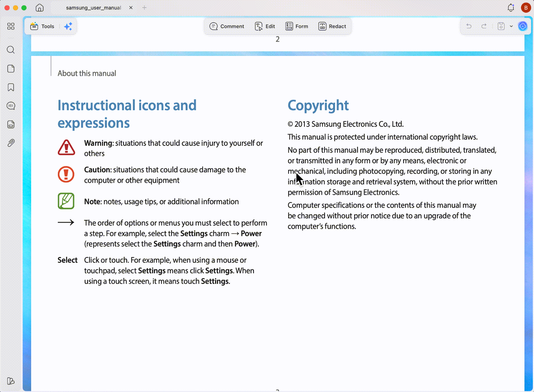Click the page number 2 at top
The image size is (534, 392).
coord(277,39)
